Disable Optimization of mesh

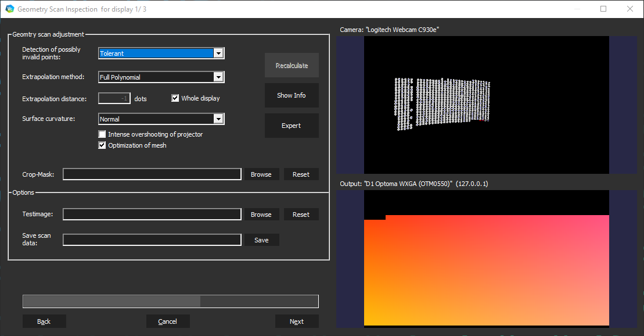[x=102, y=145]
